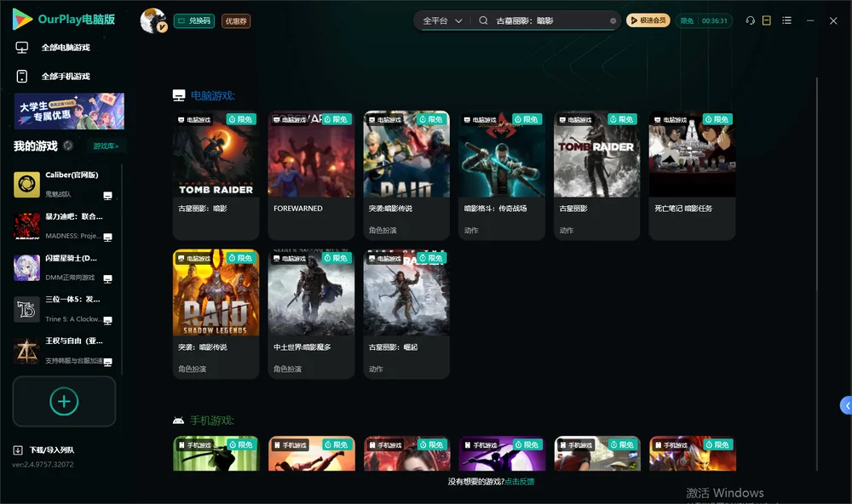Open customer service headset icon
852x504 pixels.
[x=750, y=20]
